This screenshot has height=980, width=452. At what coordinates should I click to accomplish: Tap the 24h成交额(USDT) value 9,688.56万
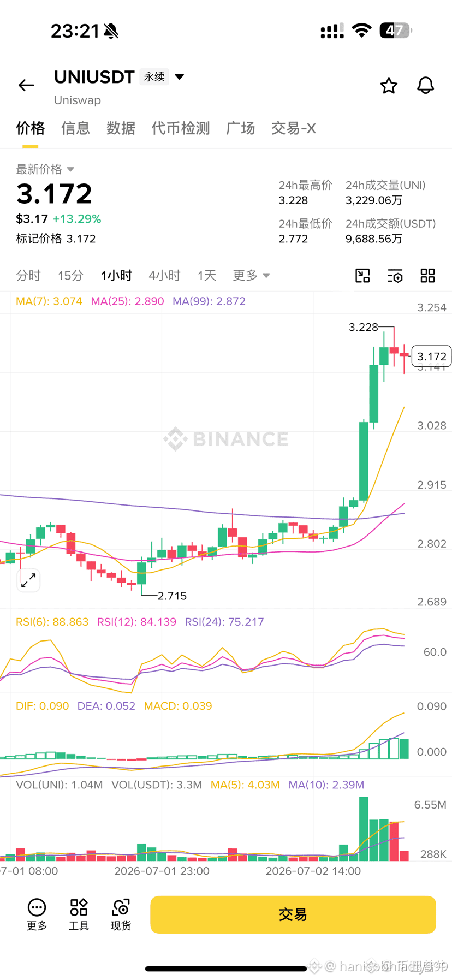pyautogui.click(x=374, y=239)
